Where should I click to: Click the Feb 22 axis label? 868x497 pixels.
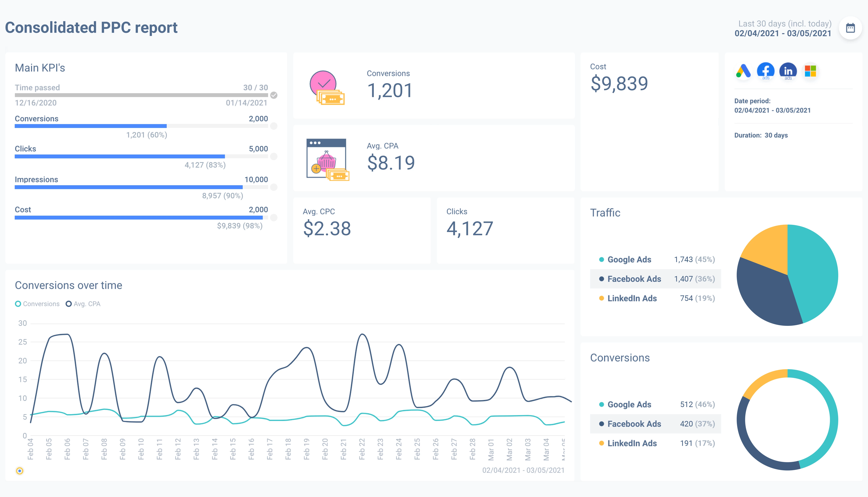[x=362, y=449]
